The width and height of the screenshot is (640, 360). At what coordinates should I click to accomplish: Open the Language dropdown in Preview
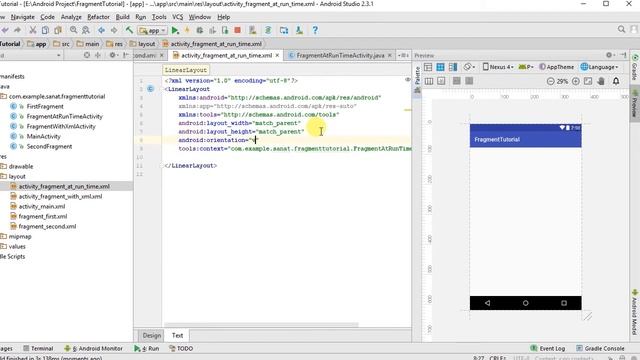(x=600, y=67)
